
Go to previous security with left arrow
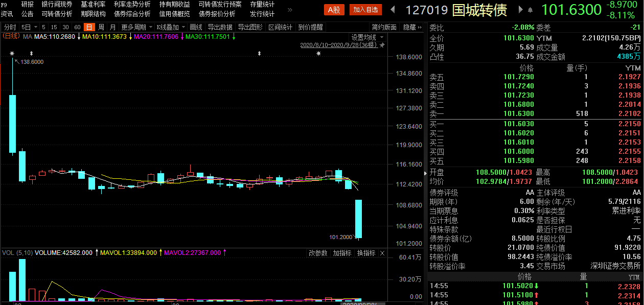click(x=393, y=10)
